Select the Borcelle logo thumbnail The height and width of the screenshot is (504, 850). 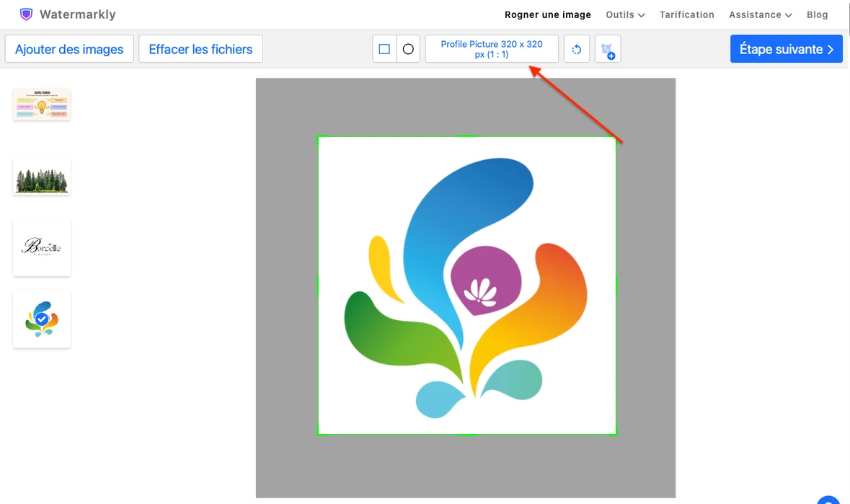[42, 247]
